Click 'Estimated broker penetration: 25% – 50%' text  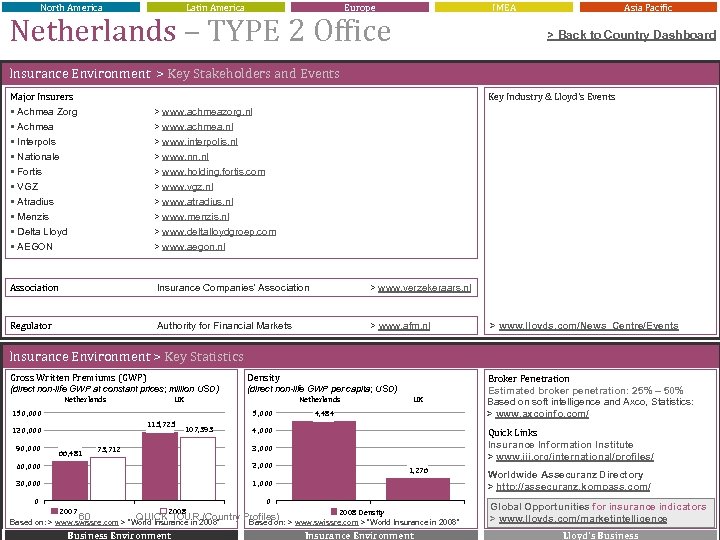(x=585, y=391)
